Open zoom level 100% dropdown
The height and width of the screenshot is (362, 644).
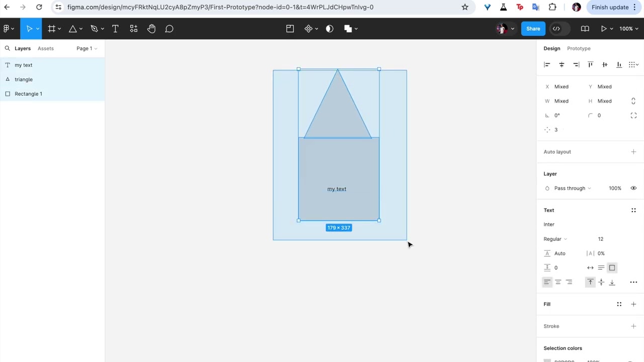click(x=628, y=29)
